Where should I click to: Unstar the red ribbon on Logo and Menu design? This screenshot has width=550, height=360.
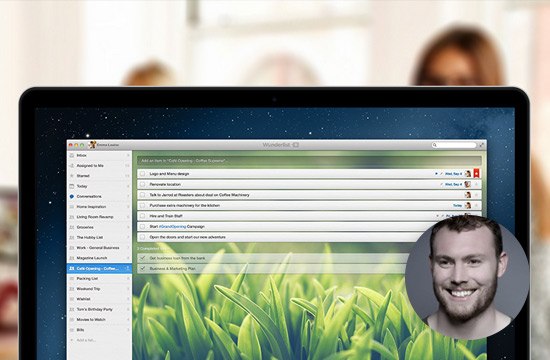[x=476, y=173]
